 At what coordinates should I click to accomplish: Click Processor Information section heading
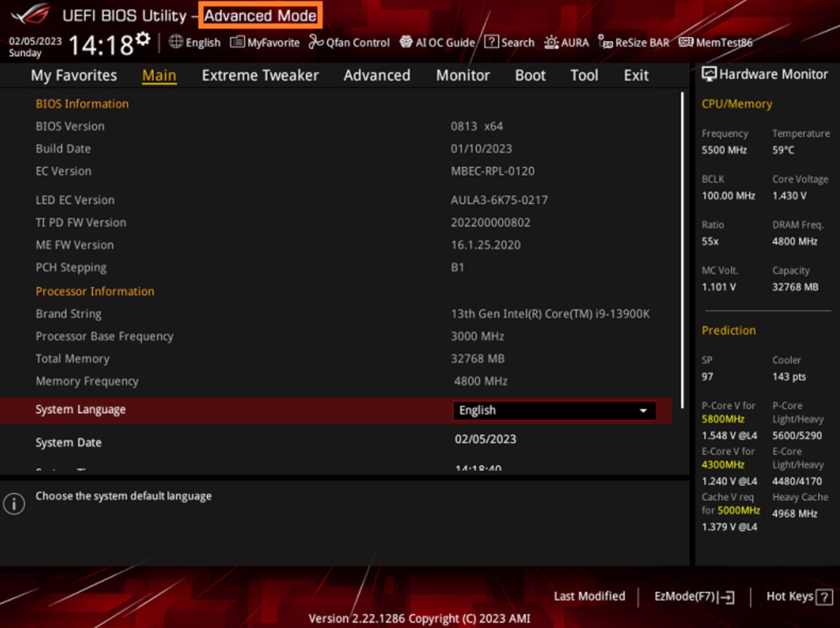tap(95, 291)
